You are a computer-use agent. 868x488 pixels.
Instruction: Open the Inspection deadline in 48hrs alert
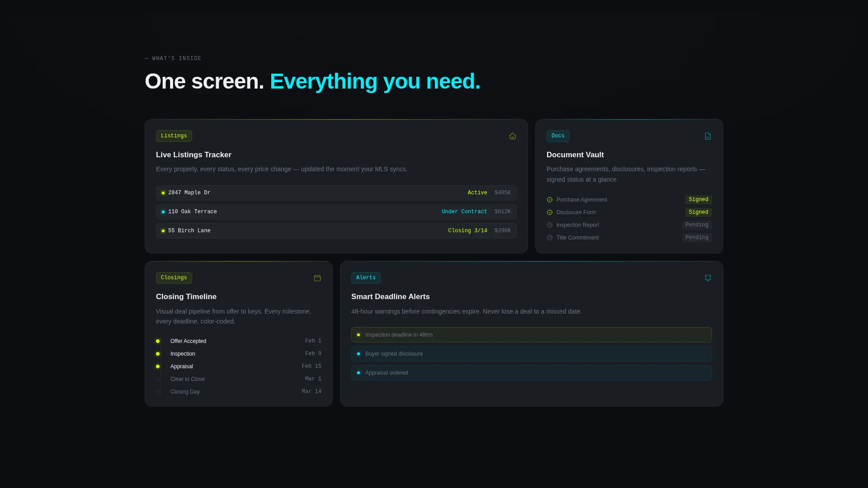point(532,335)
